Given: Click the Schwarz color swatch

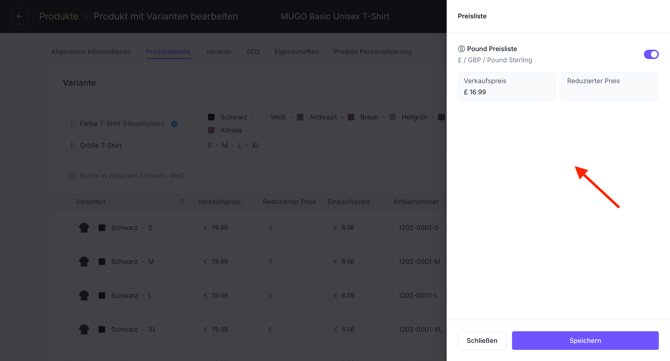Looking at the screenshot, I should tap(211, 117).
